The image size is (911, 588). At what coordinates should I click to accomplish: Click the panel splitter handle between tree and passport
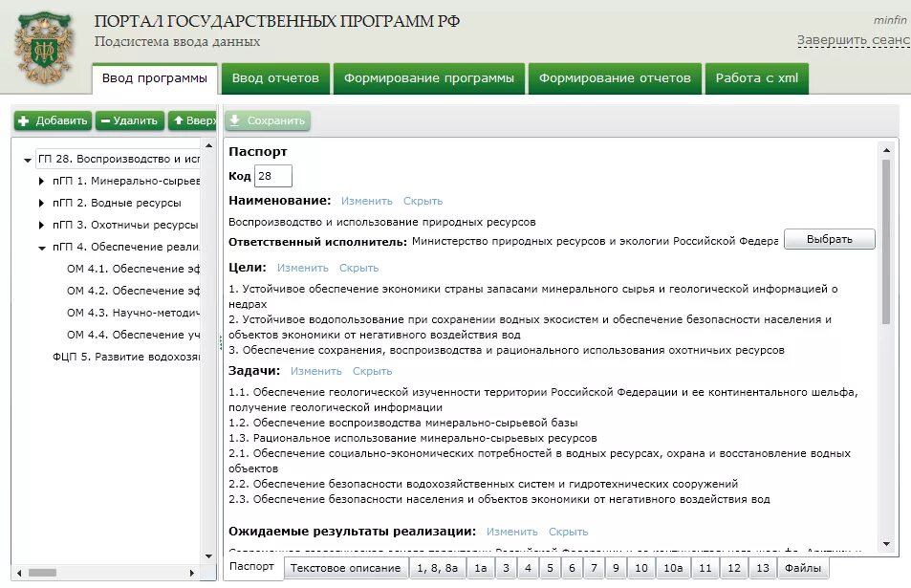221,343
